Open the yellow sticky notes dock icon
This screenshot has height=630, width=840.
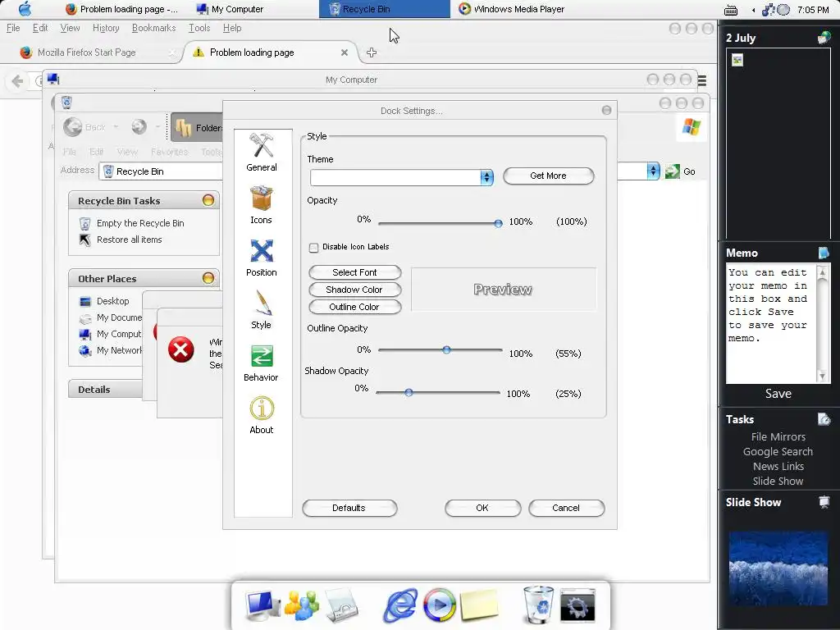coord(479,605)
